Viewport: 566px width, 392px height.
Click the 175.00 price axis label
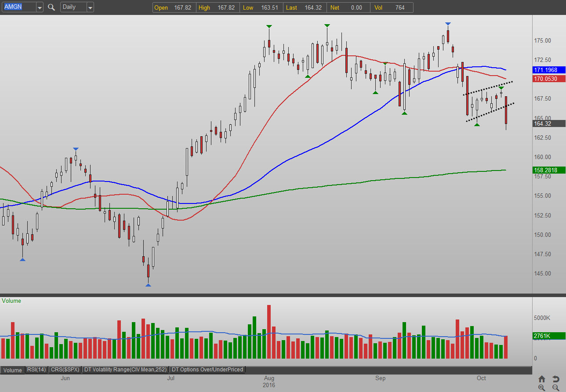(x=542, y=41)
